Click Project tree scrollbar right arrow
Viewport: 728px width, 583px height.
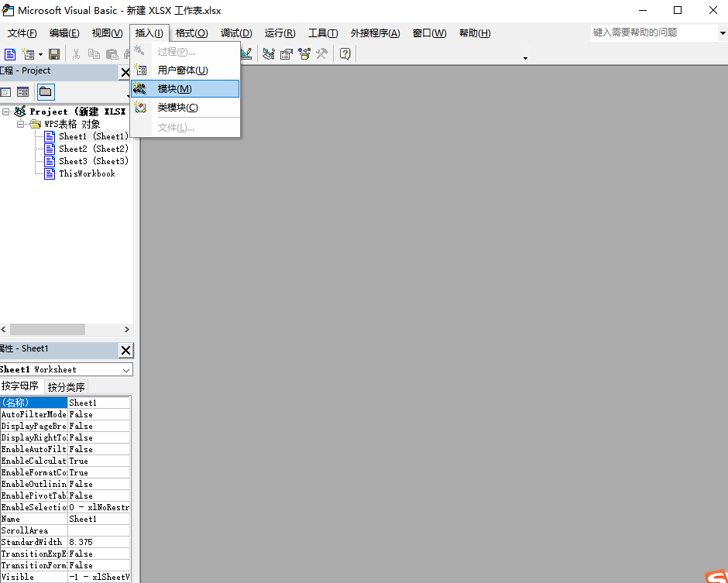[x=127, y=330]
